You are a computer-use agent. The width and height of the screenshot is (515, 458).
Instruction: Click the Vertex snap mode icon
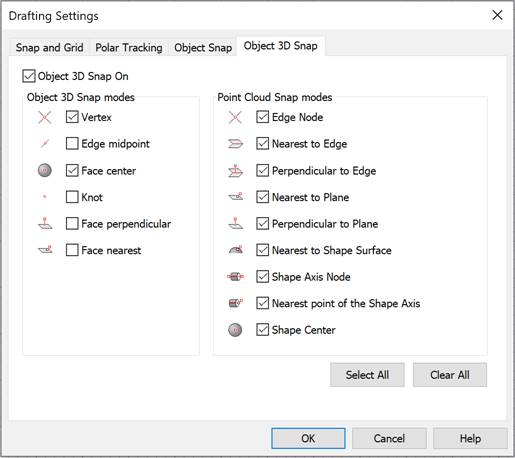[x=45, y=117]
